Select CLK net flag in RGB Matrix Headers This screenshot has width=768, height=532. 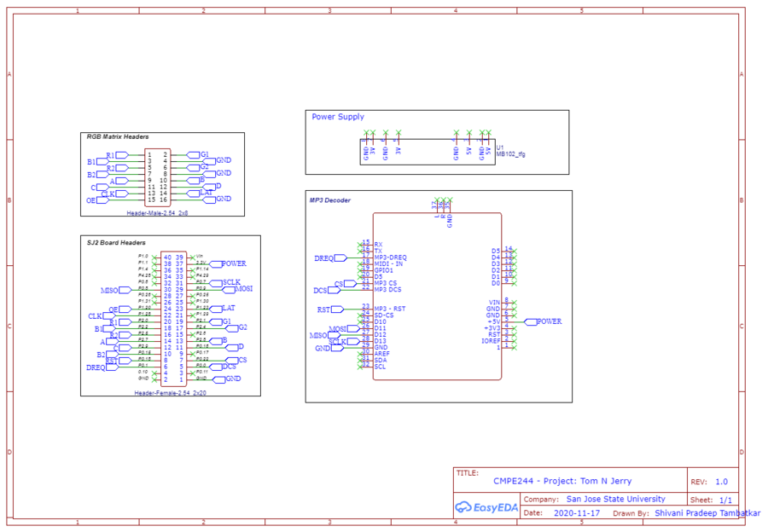(x=114, y=194)
